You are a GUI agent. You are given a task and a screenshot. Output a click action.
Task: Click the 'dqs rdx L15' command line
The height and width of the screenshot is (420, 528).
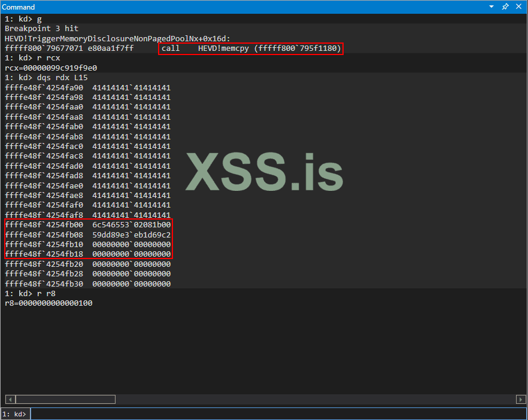pyautogui.click(x=46, y=78)
